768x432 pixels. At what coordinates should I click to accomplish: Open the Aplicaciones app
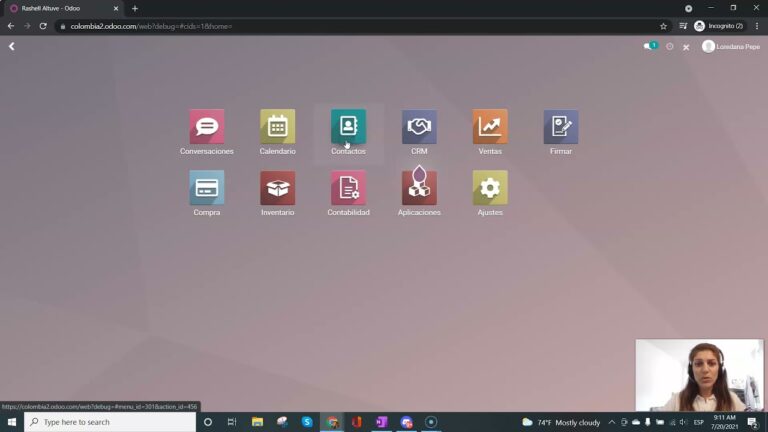[419, 188]
